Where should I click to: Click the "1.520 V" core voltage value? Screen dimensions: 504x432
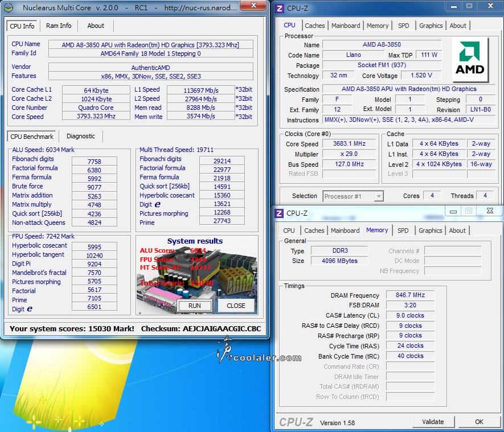tap(421, 75)
